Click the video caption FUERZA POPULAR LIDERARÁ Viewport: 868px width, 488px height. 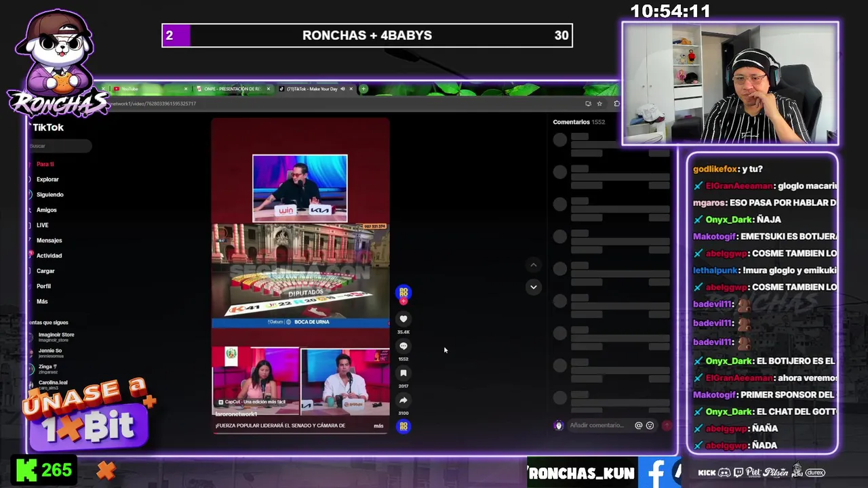tap(280, 426)
